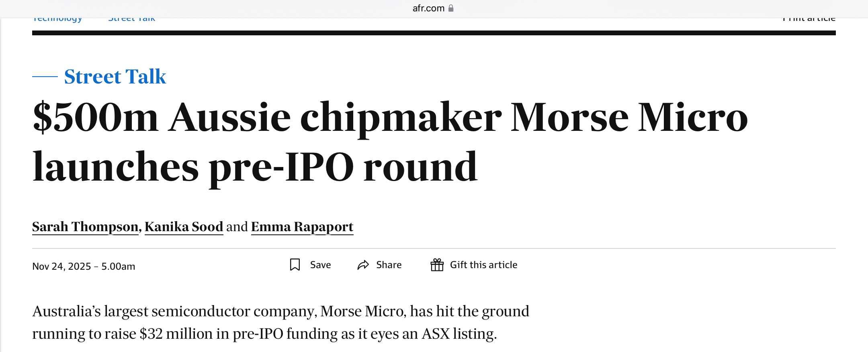Open author Emma Rapaport's profile
Screen dimensions: 868x352
[x=302, y=227]
